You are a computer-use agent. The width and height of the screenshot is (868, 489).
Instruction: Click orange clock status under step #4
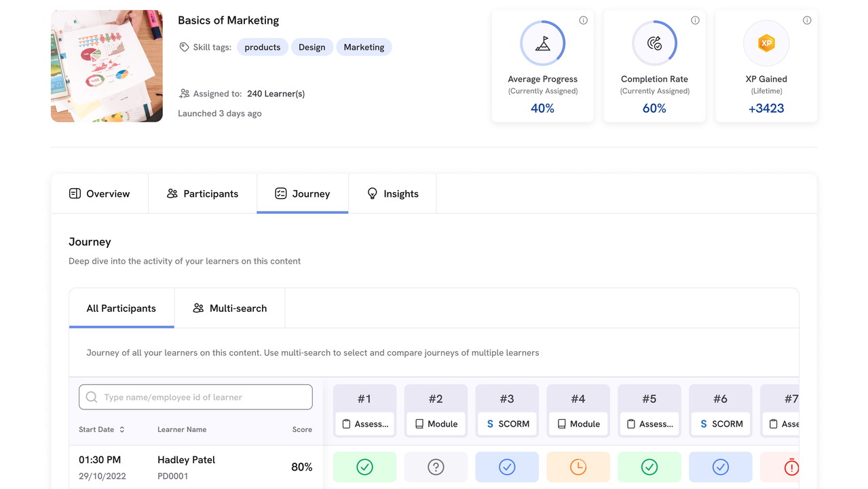[578, 467]
